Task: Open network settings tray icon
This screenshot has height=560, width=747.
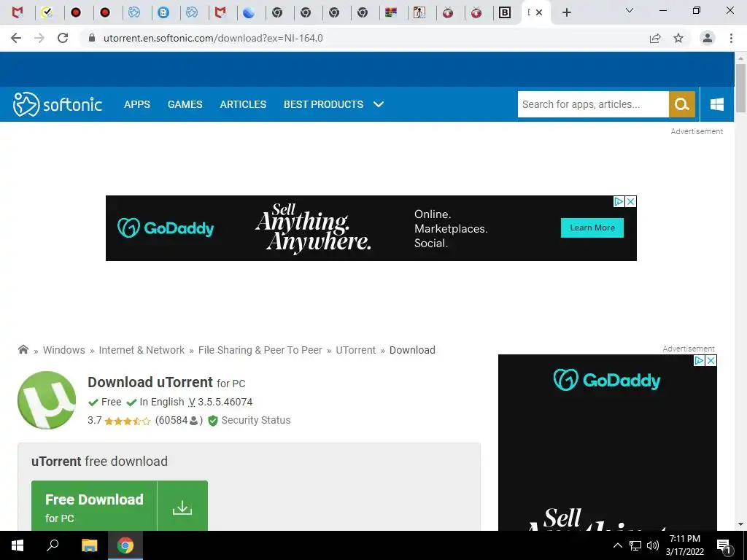Action: [635, 545]
